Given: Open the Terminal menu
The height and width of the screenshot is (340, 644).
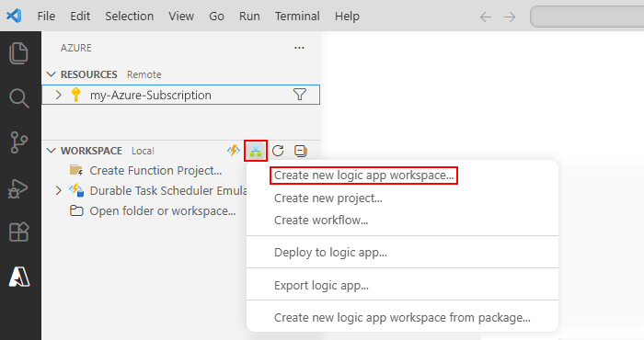Looking at the screenshot, I should pyautogui.click(x=297, y=16).
